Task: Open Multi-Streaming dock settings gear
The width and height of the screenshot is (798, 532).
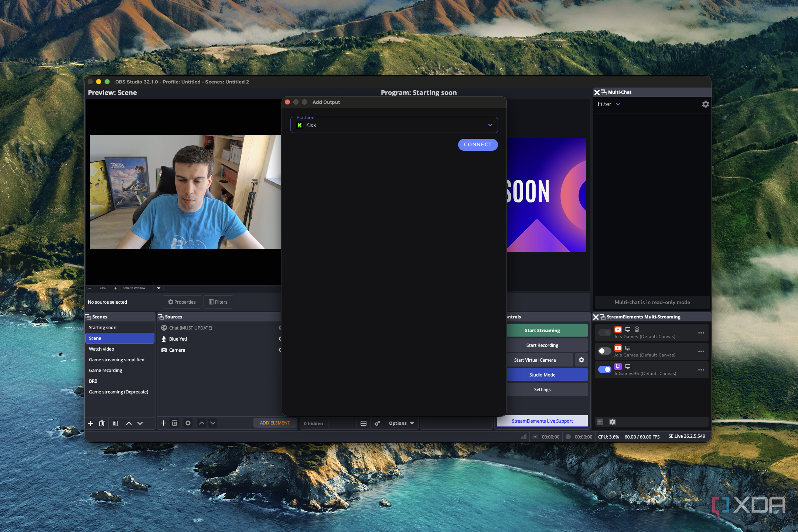Action: tap(613, 422)
